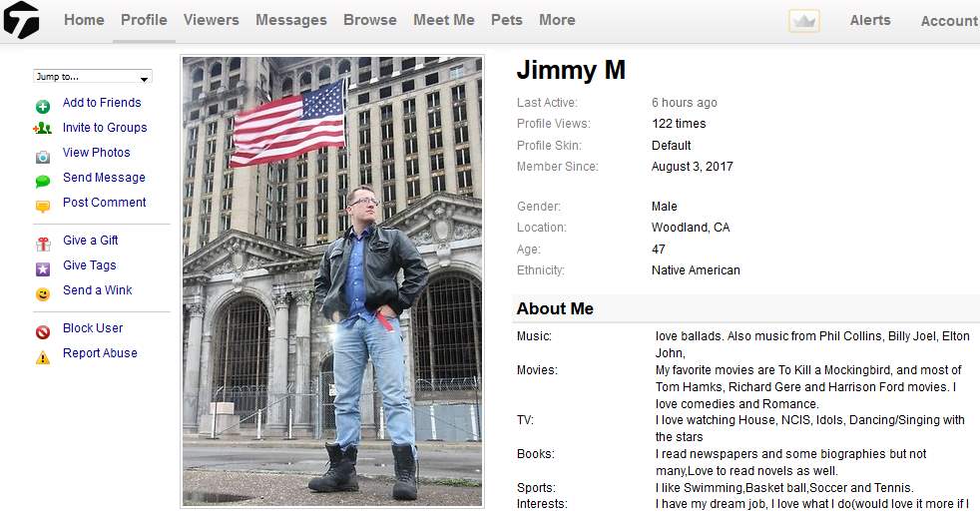Click the Send a Wink smiley icon

click(x=43, y=293)
